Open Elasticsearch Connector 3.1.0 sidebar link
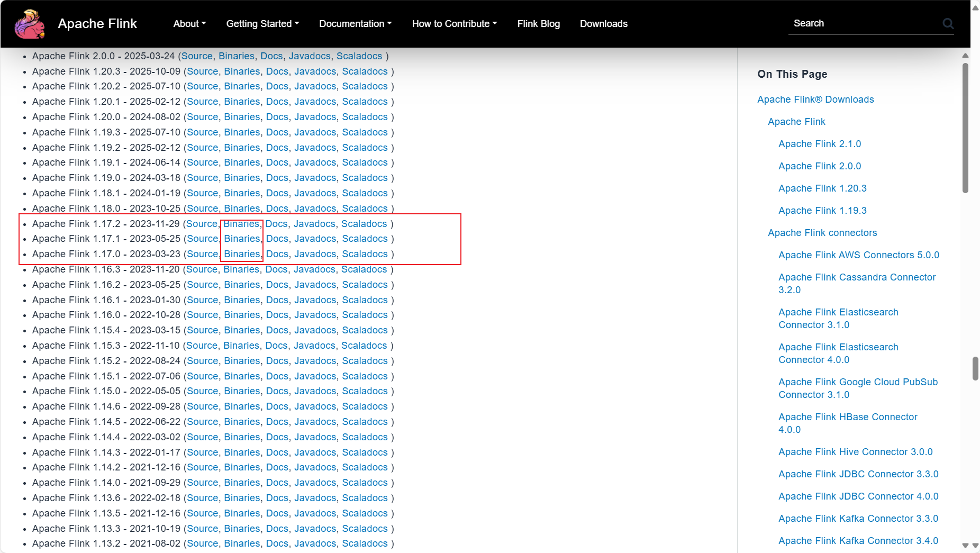The width and height of the screenshot is (980, 553). coord(838,319)
